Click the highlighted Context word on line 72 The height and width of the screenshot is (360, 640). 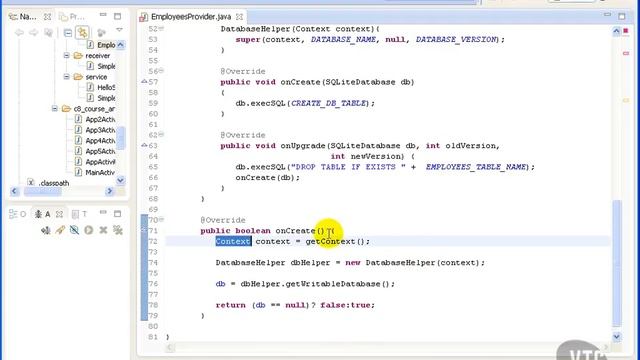coord(233,241)
